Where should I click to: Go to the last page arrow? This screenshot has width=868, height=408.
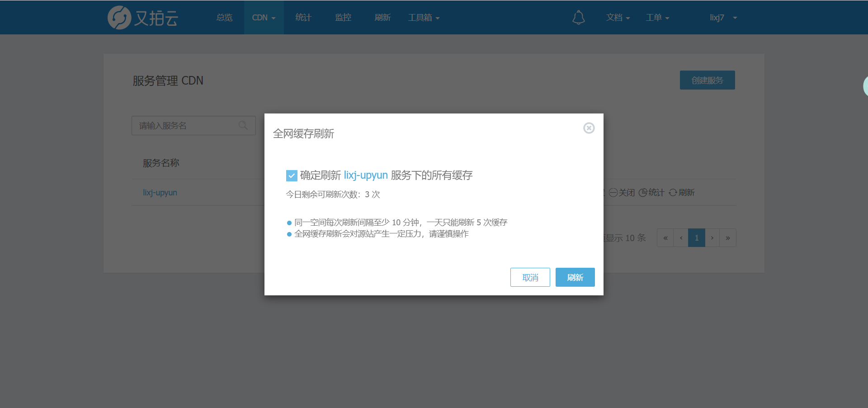tap(727, 238)
